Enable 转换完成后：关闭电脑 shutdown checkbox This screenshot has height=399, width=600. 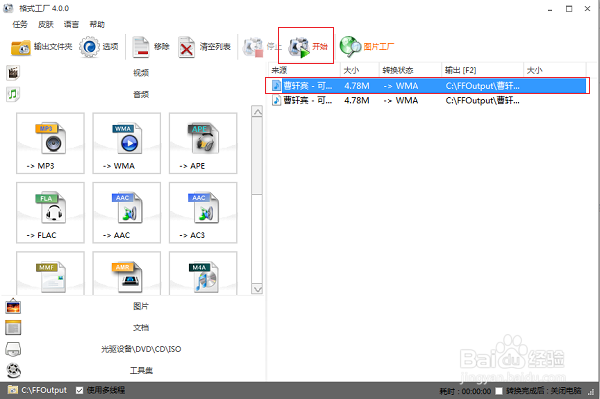499,391
